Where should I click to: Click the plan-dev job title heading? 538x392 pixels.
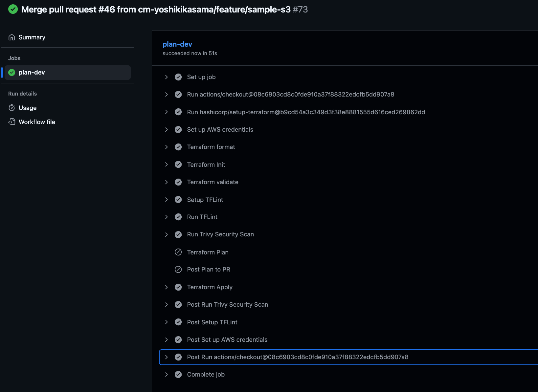coord(177,44)
